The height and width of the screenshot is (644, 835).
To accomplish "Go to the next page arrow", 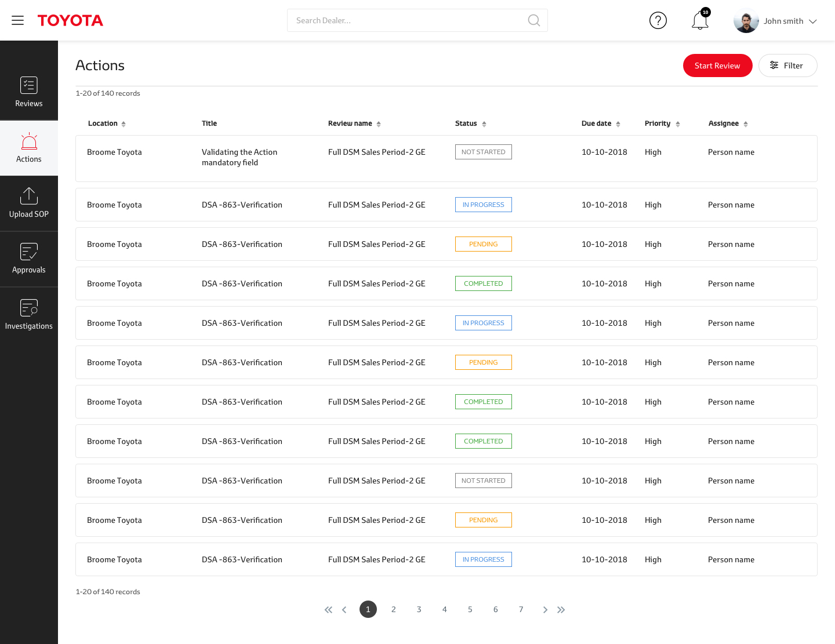I will click(x=545, y=610).
